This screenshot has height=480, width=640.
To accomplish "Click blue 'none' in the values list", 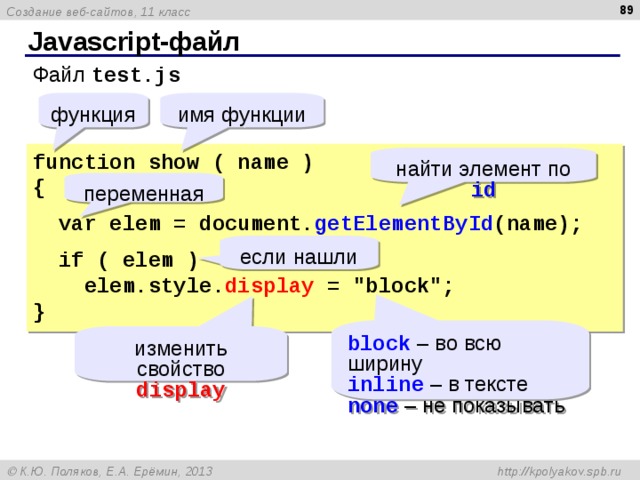I will [x=373, y=407].
